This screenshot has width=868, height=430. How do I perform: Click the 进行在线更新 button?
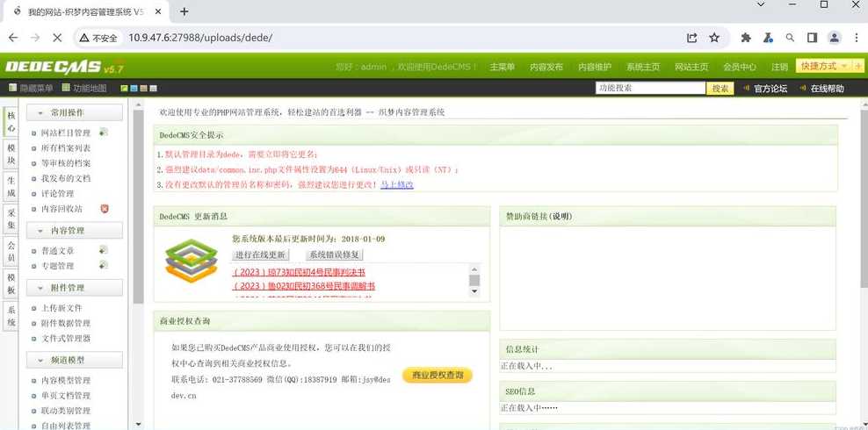260,254
